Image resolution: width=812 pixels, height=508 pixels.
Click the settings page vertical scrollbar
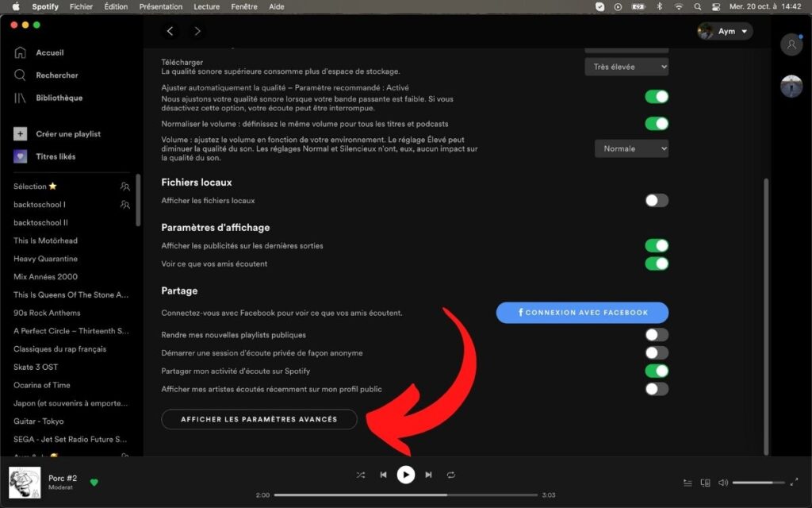766,316
